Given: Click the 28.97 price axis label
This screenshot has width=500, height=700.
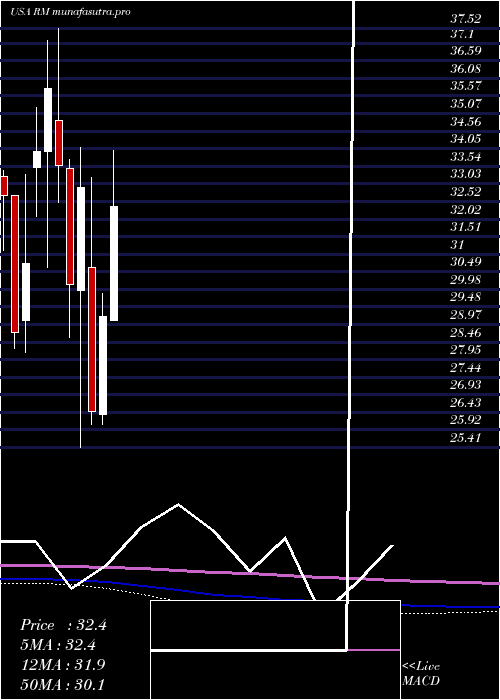Looking at the screenshot, I should point(466,315).
